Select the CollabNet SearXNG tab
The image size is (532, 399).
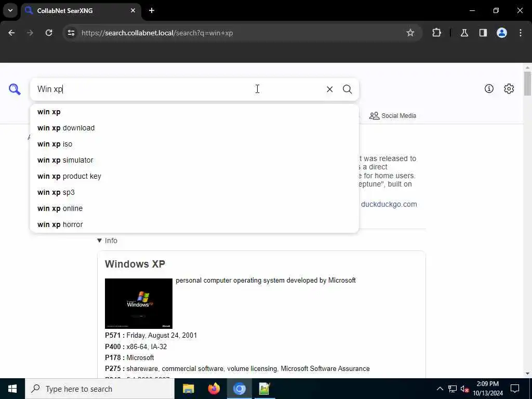81,10
